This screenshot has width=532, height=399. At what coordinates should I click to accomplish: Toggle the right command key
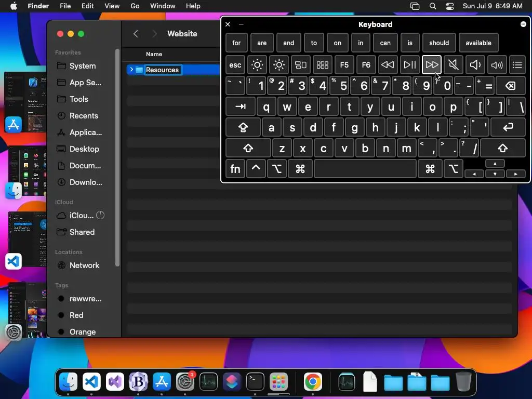pyautogui.click(x=430, y=169)
